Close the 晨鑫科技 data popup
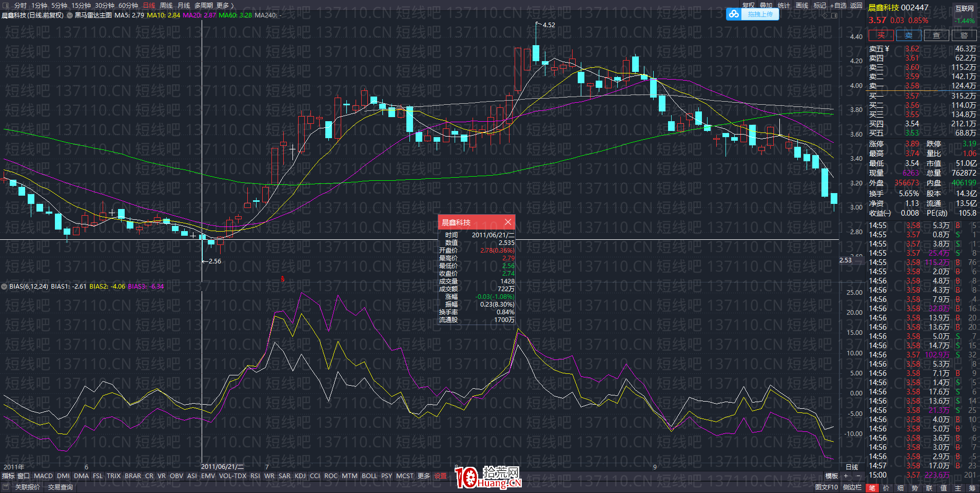Viewport: 980px width, 493px height. pyautogui.click(x=508, y=222)
